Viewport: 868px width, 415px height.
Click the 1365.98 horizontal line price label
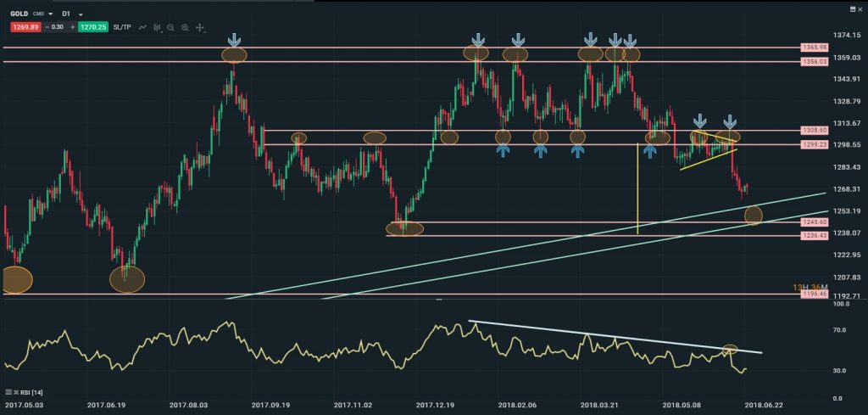(x=814, y=48)
